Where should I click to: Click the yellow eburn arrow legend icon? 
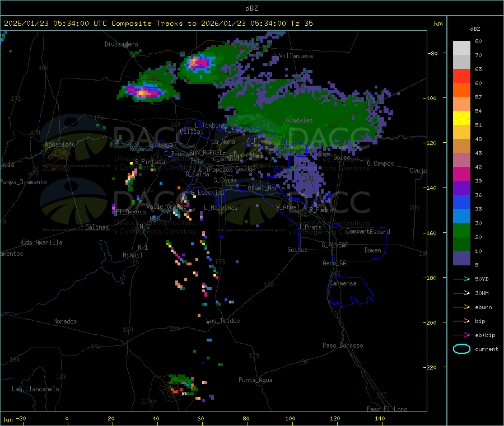[x=461, y=307]
